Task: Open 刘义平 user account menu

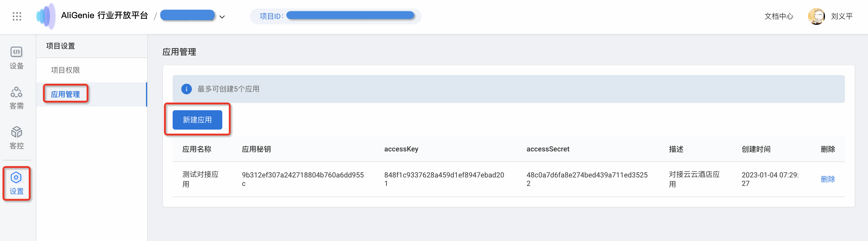Action: [x=841, y=16]
